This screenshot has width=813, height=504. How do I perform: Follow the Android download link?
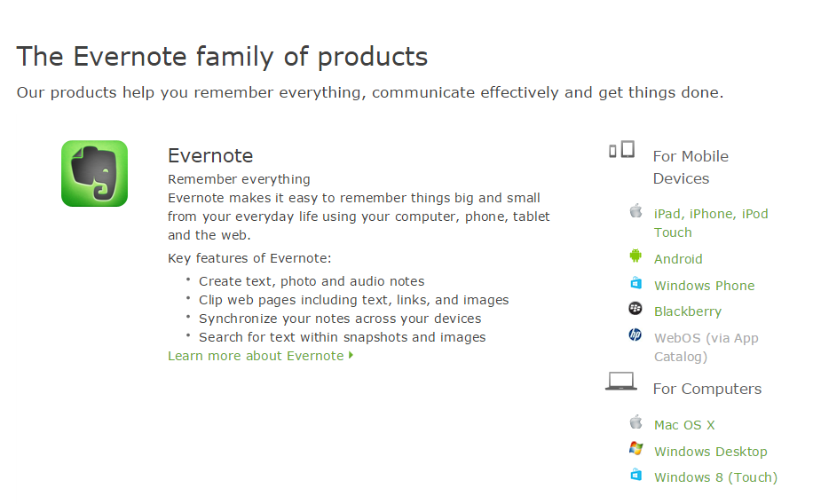[678, 259]
